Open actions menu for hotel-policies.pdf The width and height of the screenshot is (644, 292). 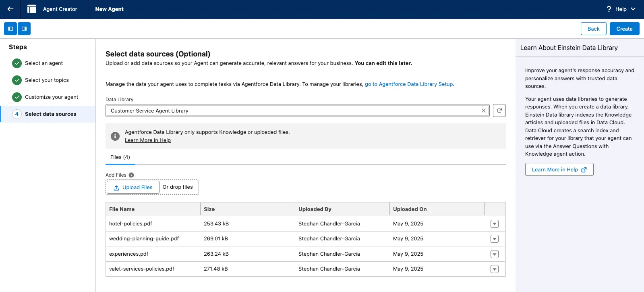pos(495,224)
